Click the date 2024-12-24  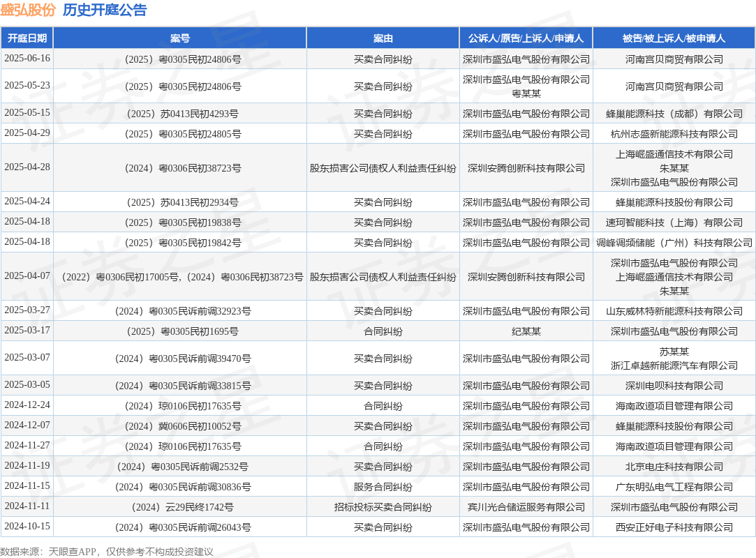click(27, 405)
